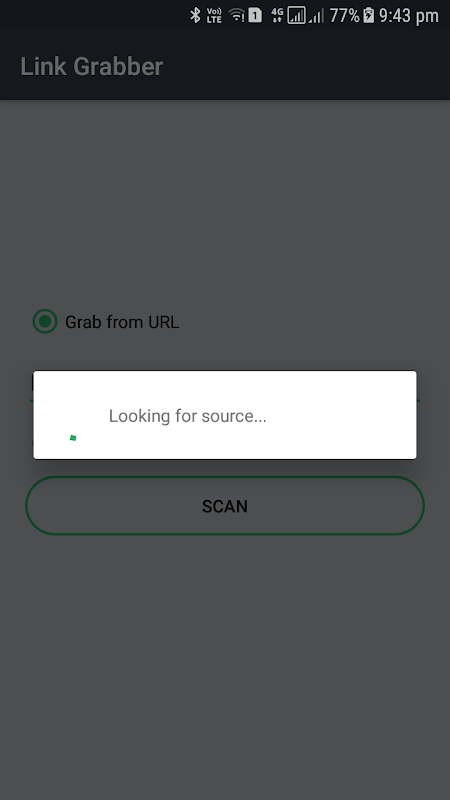Tap the URL input field's green underline edge

(x=418, y=401)
